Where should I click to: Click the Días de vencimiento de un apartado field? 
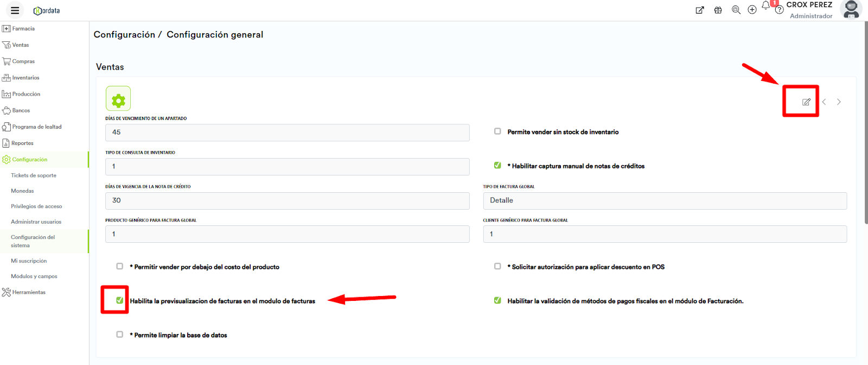click(287, 133)
